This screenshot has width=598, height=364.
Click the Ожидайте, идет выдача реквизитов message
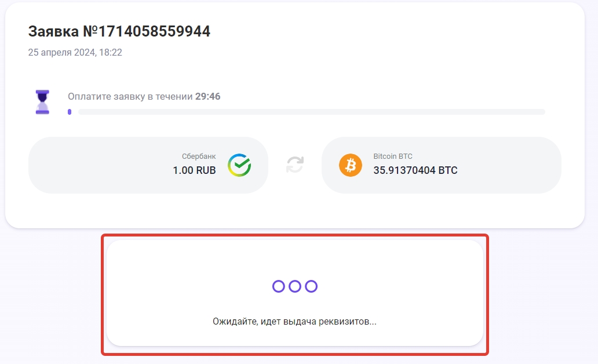(294, 321)
